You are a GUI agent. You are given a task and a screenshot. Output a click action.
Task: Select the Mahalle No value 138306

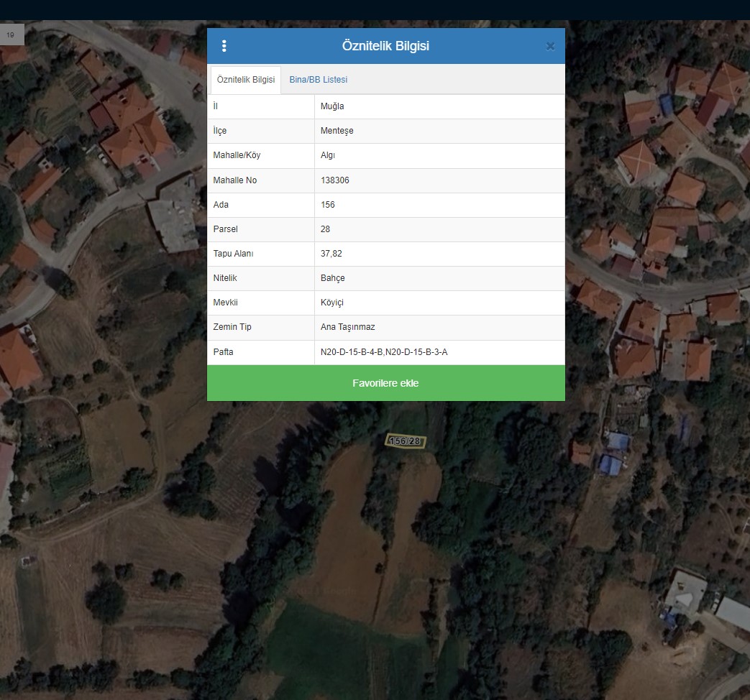335,180
